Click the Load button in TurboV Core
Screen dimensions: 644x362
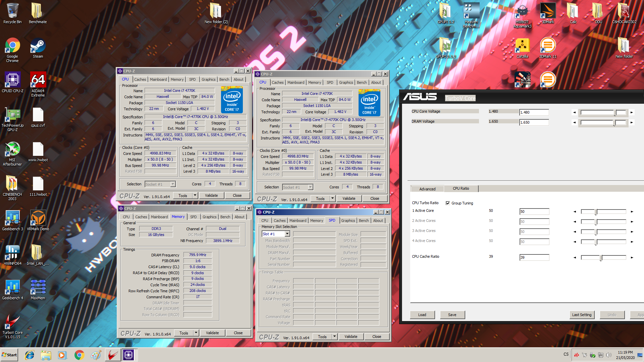pyautogui.click(x=422, y=315)
